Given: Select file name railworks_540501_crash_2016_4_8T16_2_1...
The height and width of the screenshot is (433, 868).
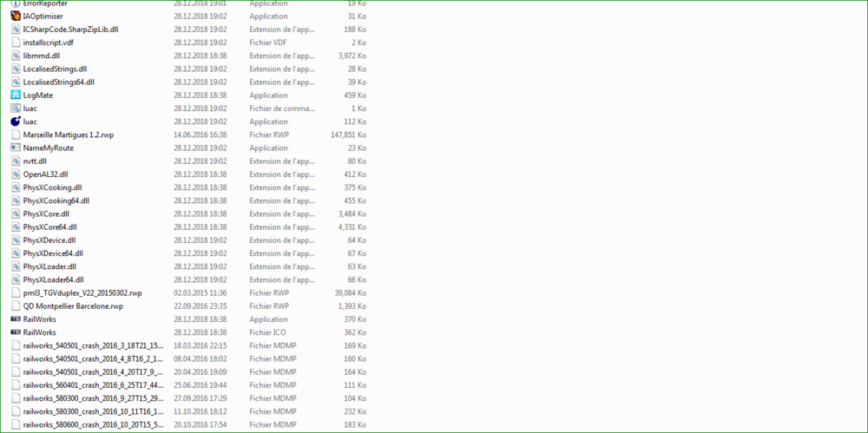Looking at the screenshot, I should 93,358.
